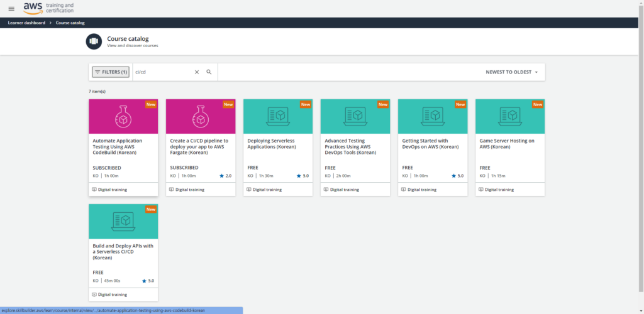This screenshot has height=314, width=644.
Task: Click the star rating 5.0 on Getting Started with DevOps card
Action: (458, 176)
